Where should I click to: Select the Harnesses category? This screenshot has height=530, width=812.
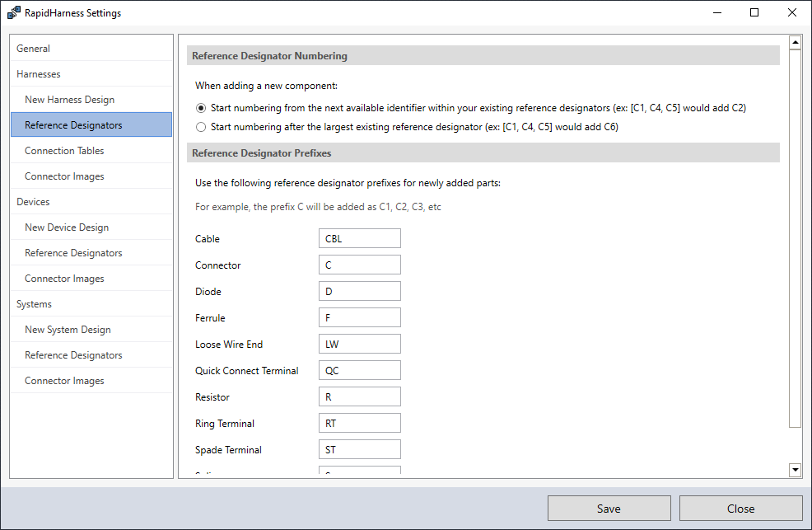tap(91, 74)
